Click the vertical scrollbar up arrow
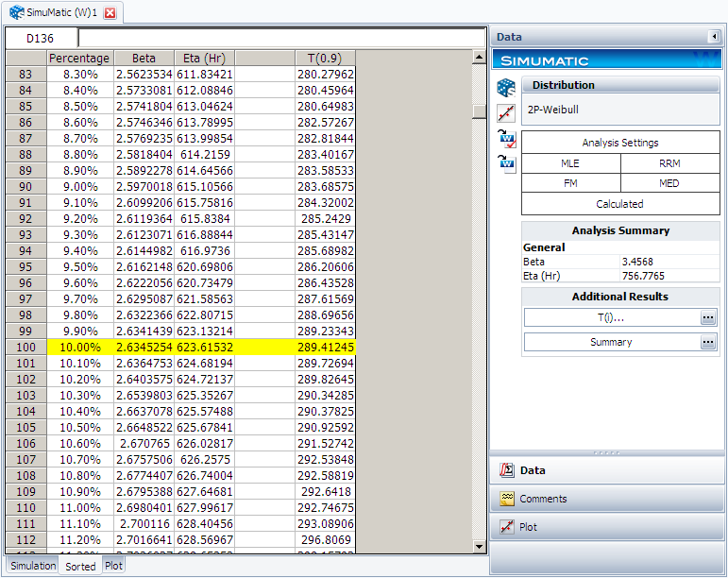The width and height of the screenshot is (728, 578). pyautogui.click(x=480, y=57)
